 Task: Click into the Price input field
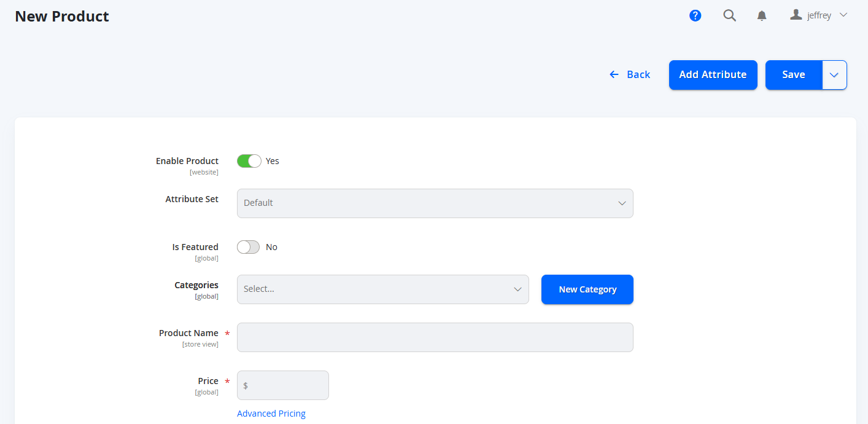point(283,385)
